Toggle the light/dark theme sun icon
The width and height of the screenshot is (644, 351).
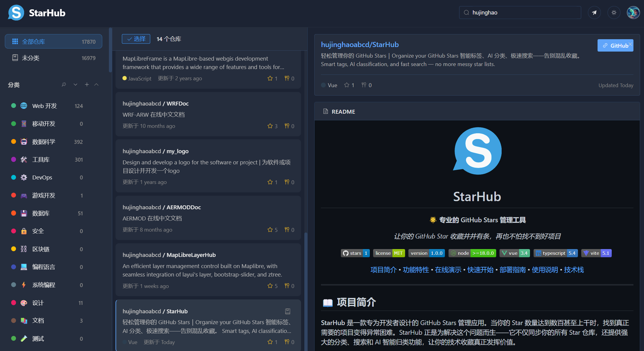[x=614, y=13]
